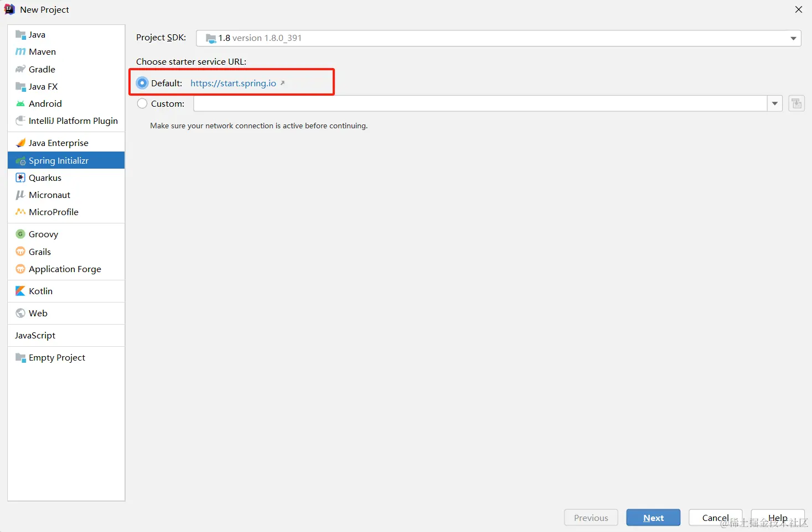Image resolution: width=812 pixels, height=532 pixels.
Task: Click the button right of the Custom URL dropdown
Action: click(797, 103)
